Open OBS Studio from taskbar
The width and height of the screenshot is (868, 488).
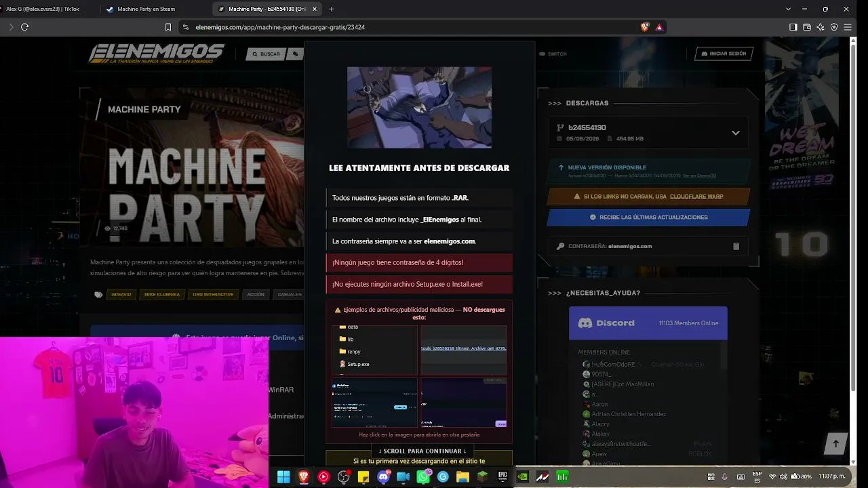coord(344,477)
